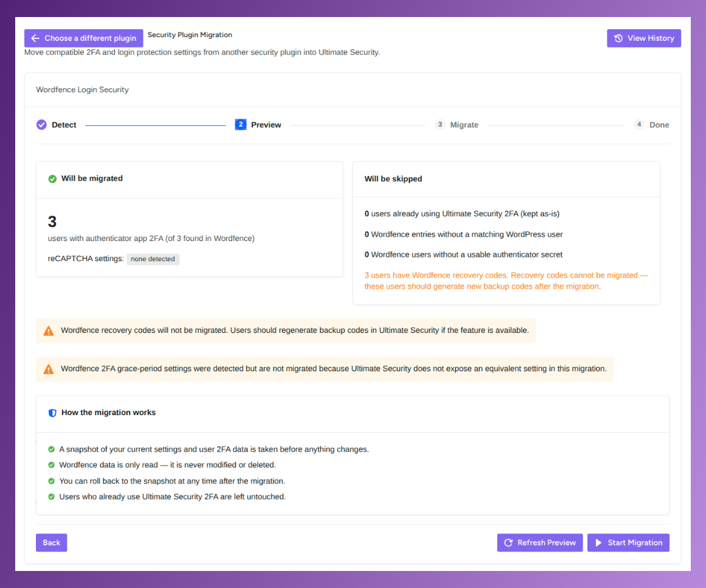The height and width of the screenshot is (588, 706).
Task: Click the Move compatible 2FA description text
Action: click(x=202, y=52)
